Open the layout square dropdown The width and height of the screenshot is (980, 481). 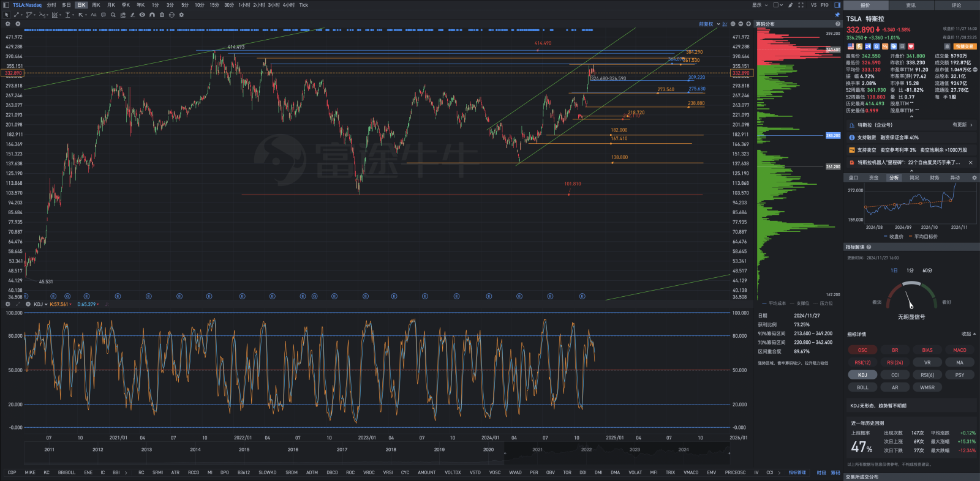pos(778,5)
